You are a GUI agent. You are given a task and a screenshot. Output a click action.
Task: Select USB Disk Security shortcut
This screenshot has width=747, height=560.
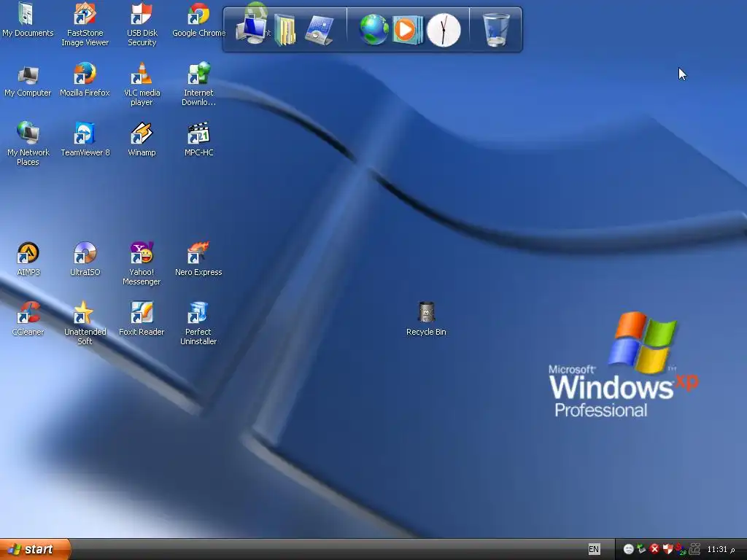(142, 25)
